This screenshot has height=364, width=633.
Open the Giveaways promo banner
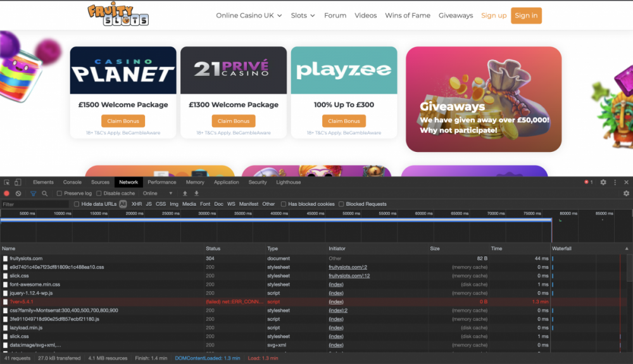point(484,99)
